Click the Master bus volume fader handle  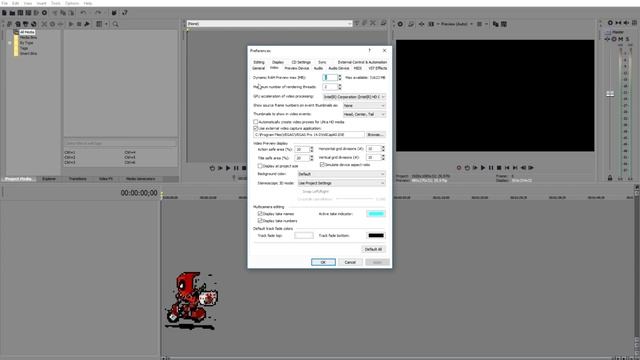pos(610,94)
